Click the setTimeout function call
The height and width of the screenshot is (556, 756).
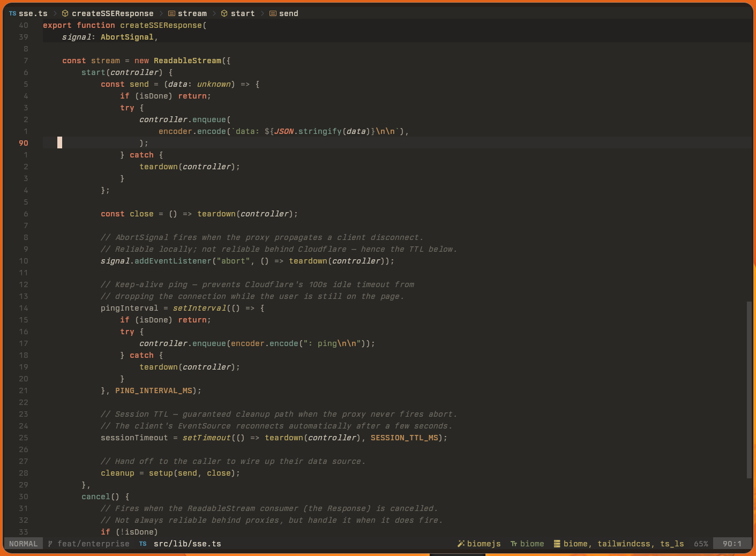tap(206, 438)
